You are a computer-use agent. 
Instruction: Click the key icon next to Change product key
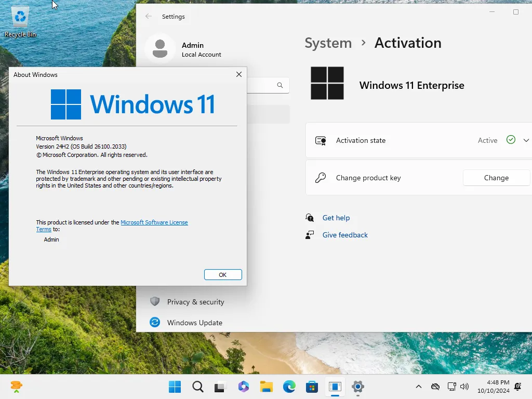320,178
